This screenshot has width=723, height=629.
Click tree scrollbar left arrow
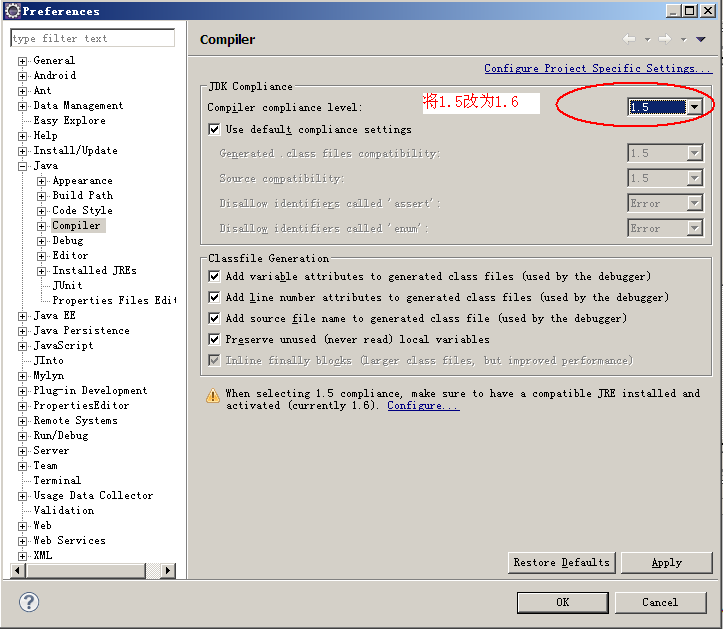click(18, 570)
